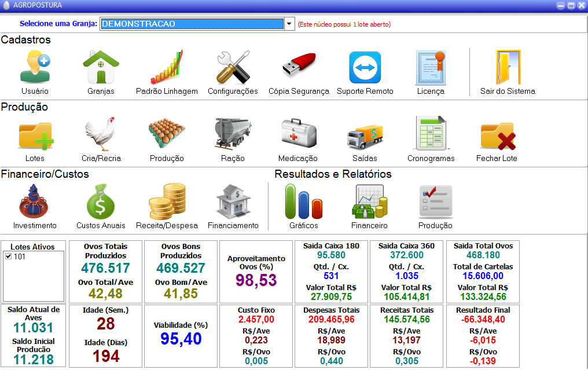This screenshot has width=588, height=370.
Task: Open Receita/Despesa coins icon
Action: (167, 201)
